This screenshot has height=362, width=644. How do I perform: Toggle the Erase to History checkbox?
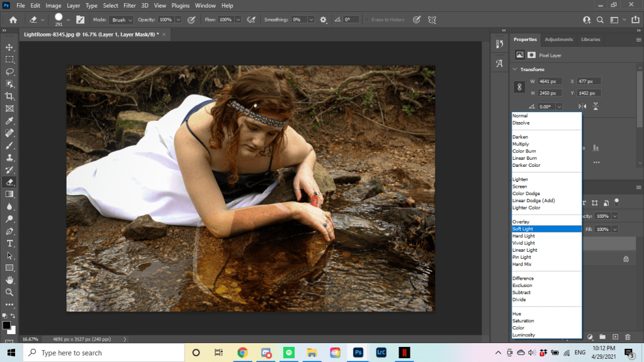coord(368,20)
